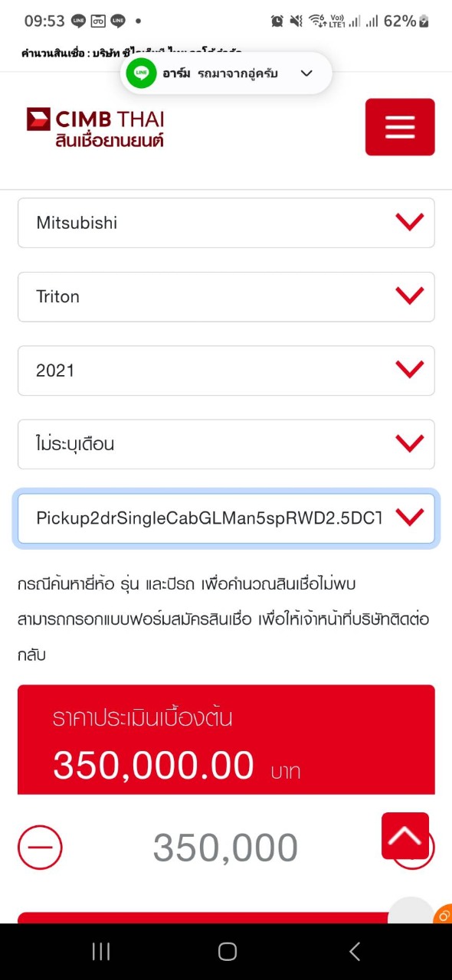Viewport: 452px width, 980px height.
Task: Tap the LINE message from อาร์ม
Action: pos(218,73)
